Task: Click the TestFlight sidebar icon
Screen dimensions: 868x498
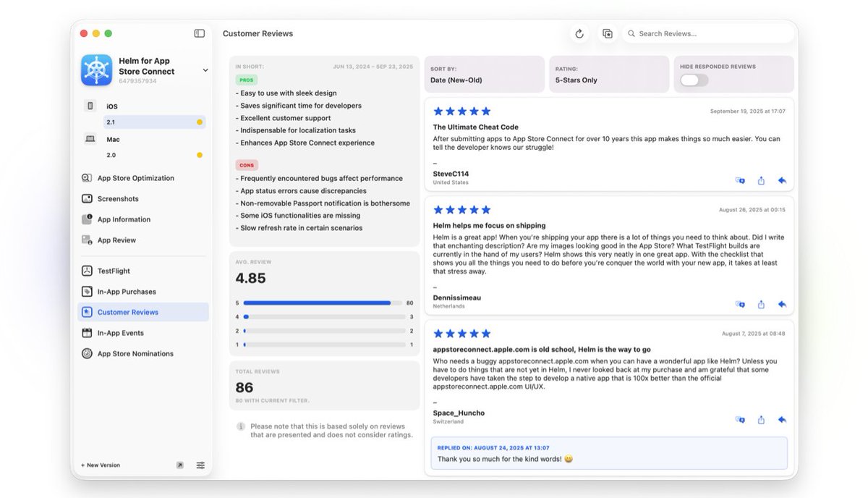Action: [x=87, y=271]
